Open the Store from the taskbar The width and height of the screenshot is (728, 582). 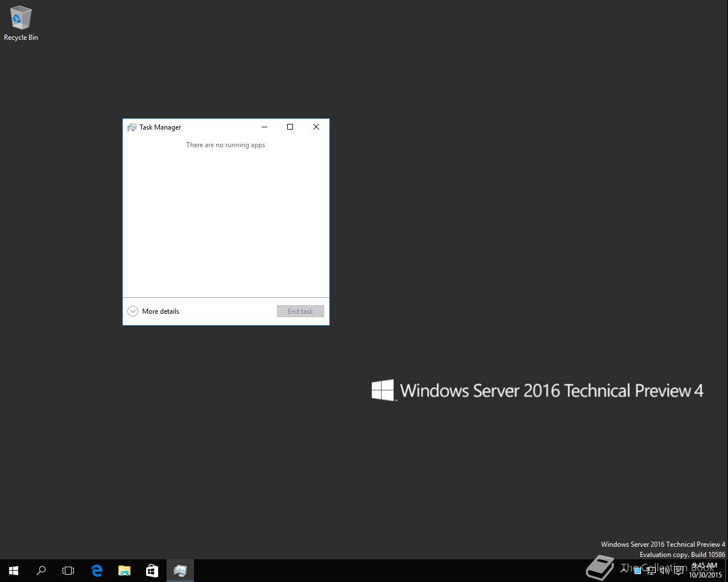152,571
